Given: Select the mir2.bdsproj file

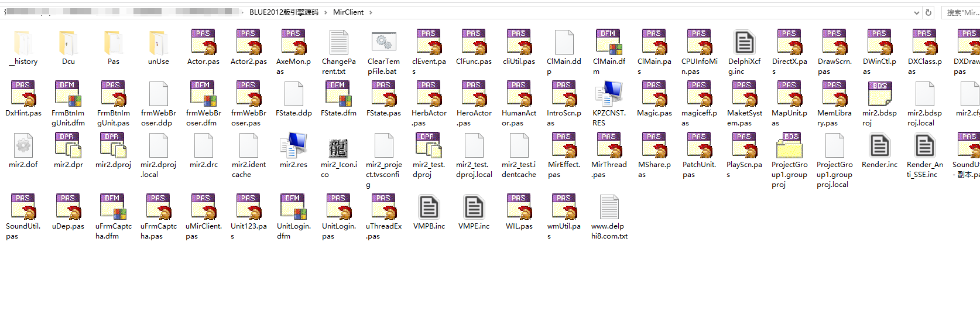Looking at the screenshot, I should point(879,96).
